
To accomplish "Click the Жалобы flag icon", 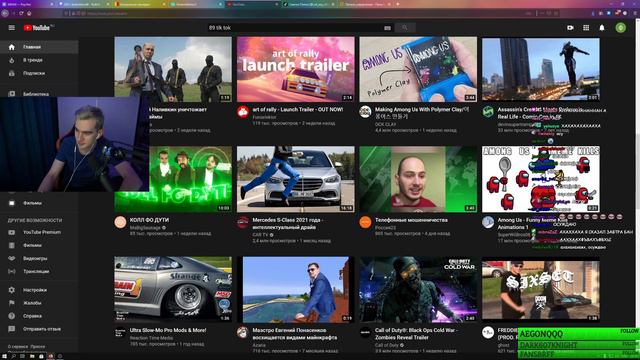I will (x=11, y=303).
